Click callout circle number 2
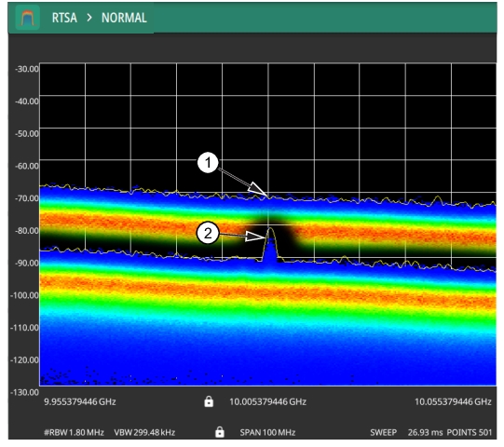This screenshot has width=504, height=447. (208, 233)
